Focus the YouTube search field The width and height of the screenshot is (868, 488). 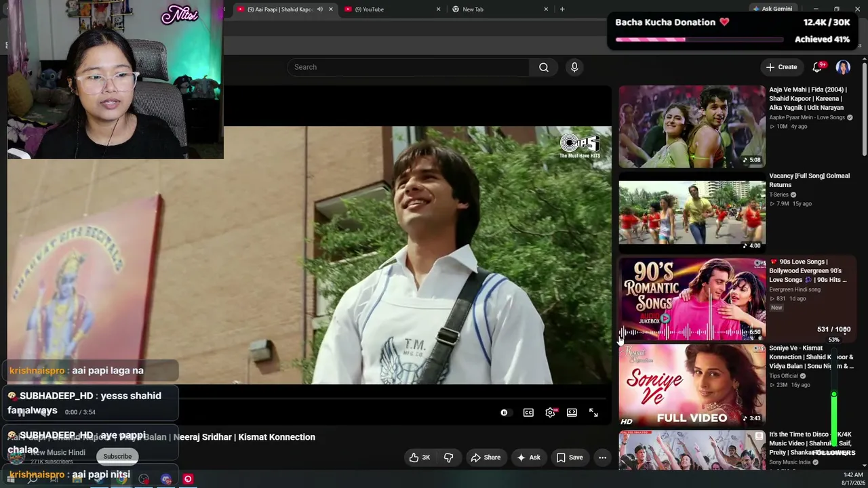pos(408,67)
